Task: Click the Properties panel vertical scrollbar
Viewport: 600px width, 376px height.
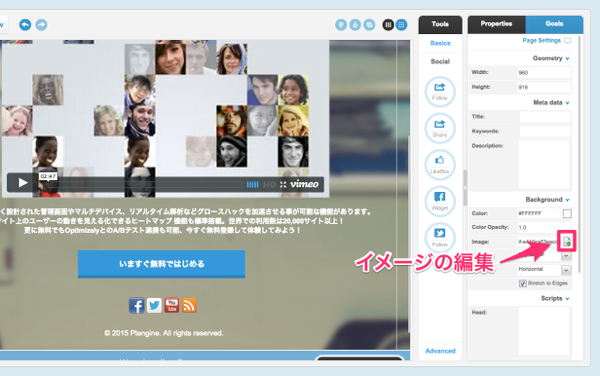Action: point(579,155)
